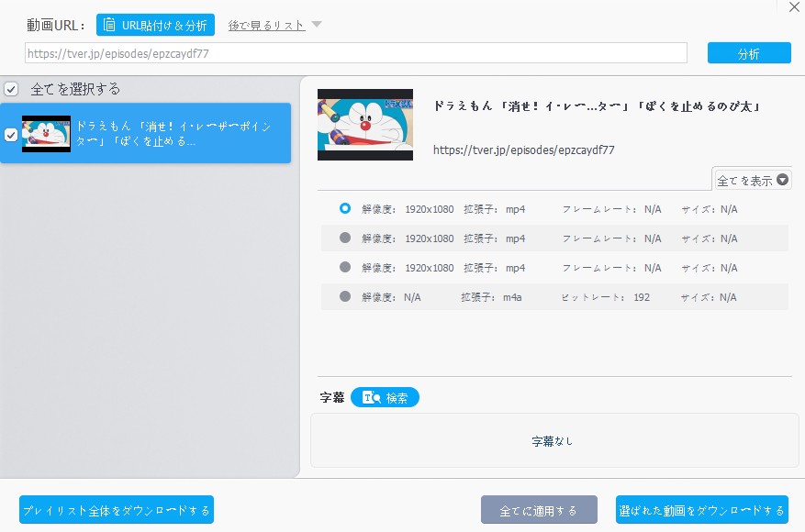
Task: Click the 字幕 label
Action: click(x=332, y=397)
